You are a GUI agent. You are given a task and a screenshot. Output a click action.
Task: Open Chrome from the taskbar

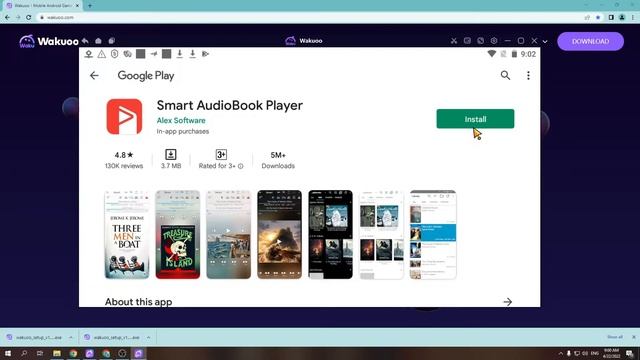pos(73,353)
